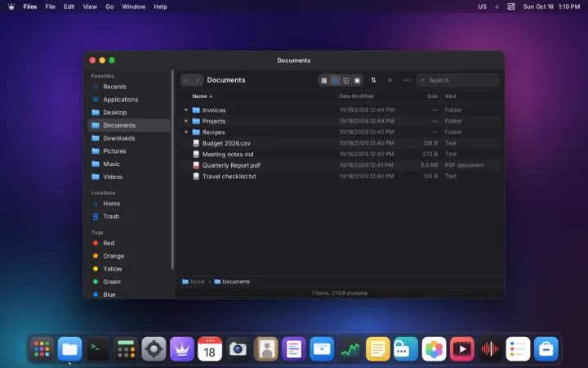Select the Projects folder row
This screenshot has width=588, height=368.
(340, 121)
